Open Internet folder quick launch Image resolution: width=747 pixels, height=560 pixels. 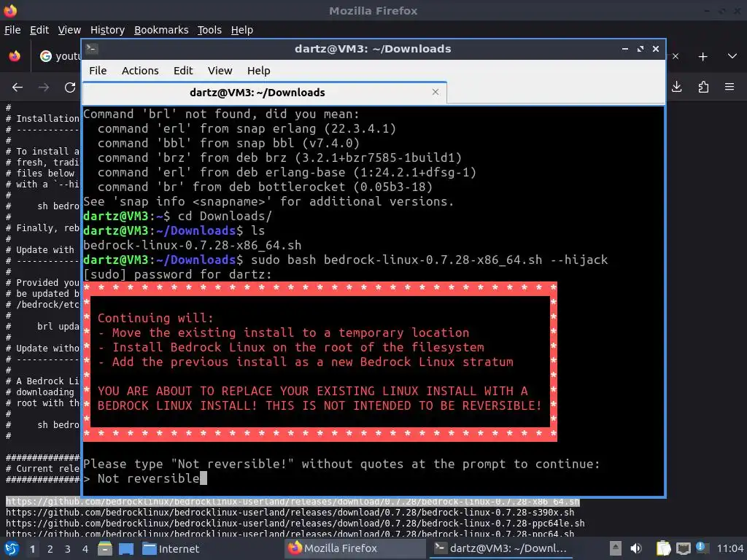(x=171, y=548)
